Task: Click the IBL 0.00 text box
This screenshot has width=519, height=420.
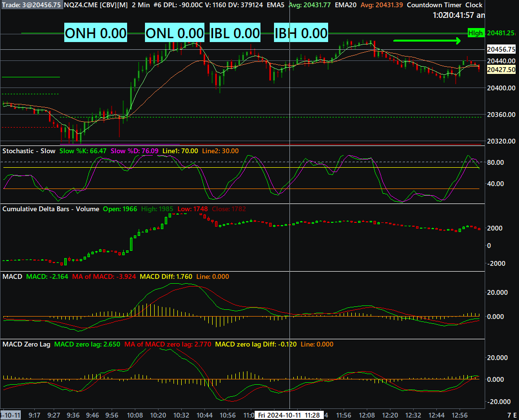Action: point(235,33)
